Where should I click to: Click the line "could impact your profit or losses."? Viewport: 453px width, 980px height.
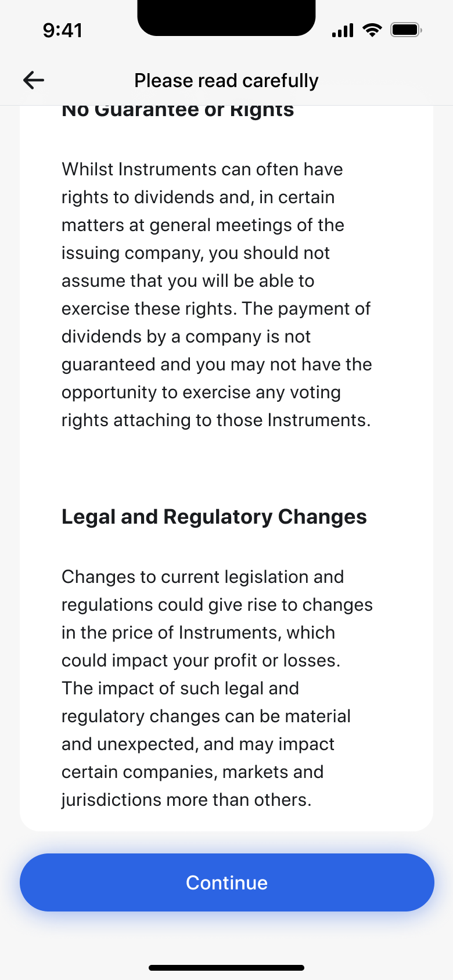[x=201, y=661]
